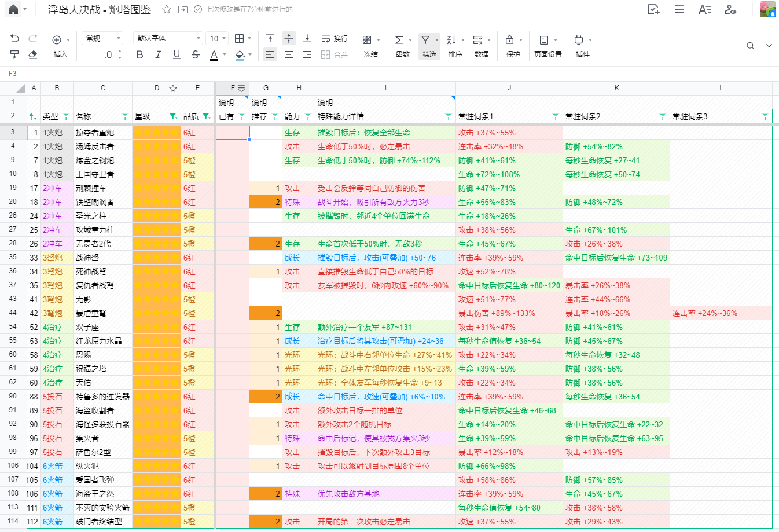
Task: Open the 类型 column filter dropdown
Action: pos(66,116)
